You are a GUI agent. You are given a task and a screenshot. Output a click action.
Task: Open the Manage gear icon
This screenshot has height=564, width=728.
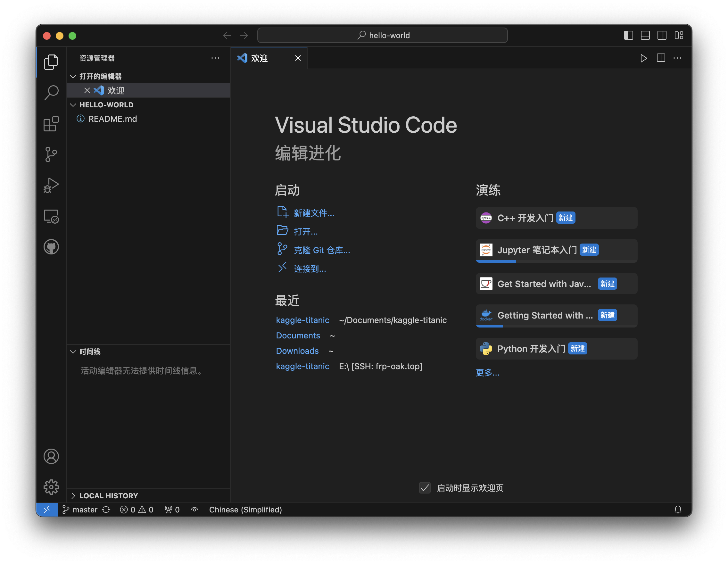tap(51, 487)
